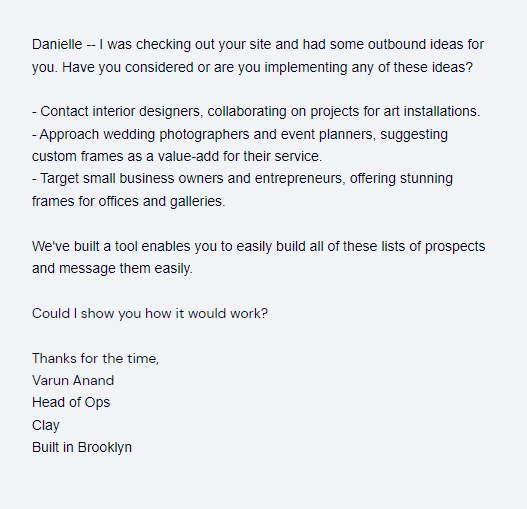This screenshot has width=527, height=509.
Task: Click the We've built a tool sentence
Action: tap(259, 246)
